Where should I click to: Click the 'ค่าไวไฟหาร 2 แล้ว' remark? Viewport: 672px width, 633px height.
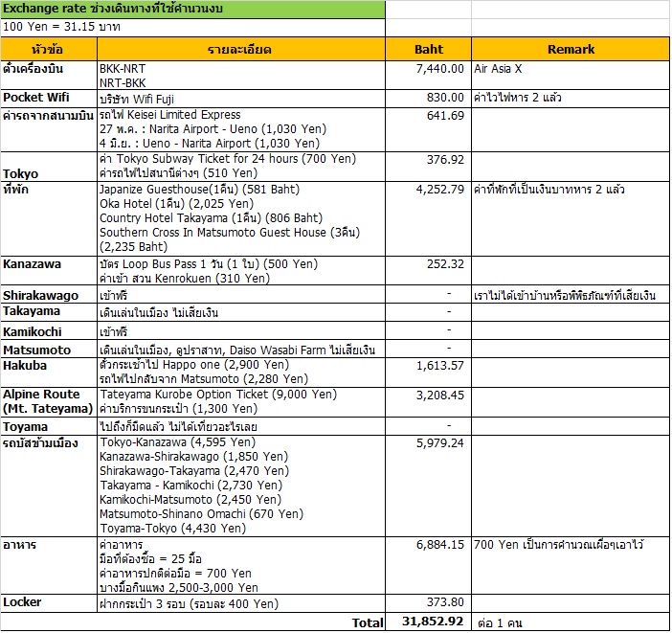coord(571,99)
